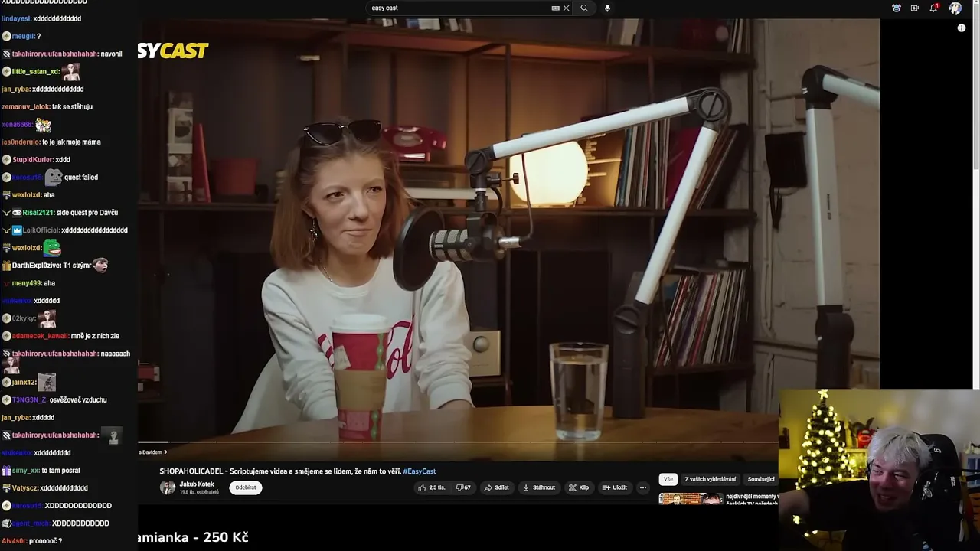This screenshot has width=980, height=551.
Task: Seek using the video progress bar
Action: 458,442
